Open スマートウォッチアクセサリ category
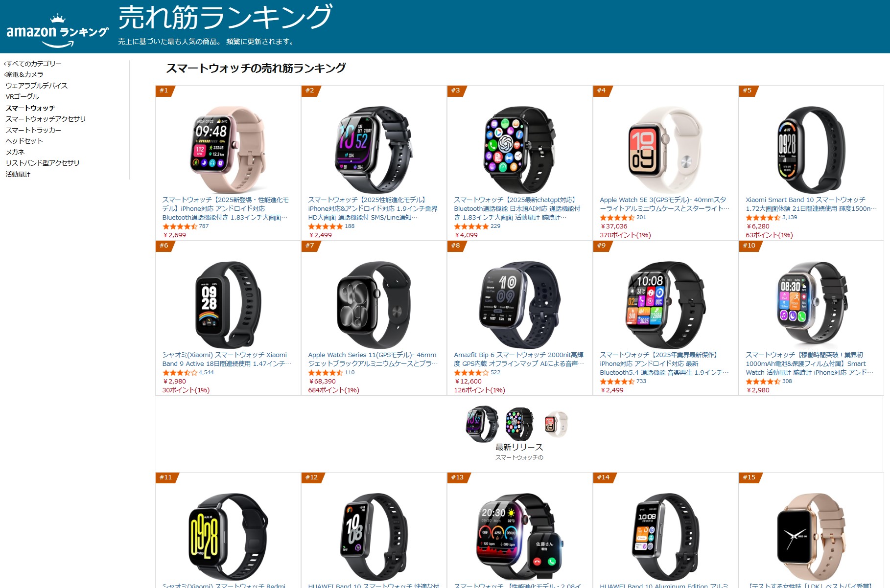The image size is (890, 588). 46,119
